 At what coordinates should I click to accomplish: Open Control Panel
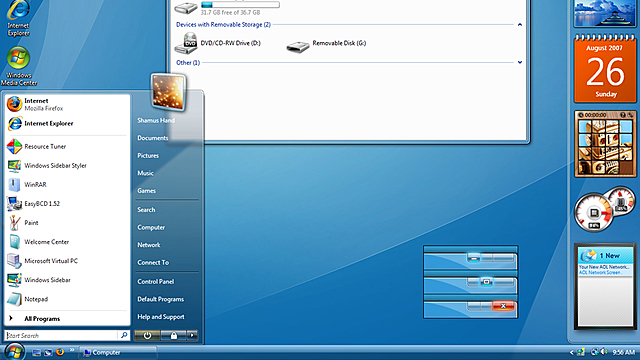point(156,282)
